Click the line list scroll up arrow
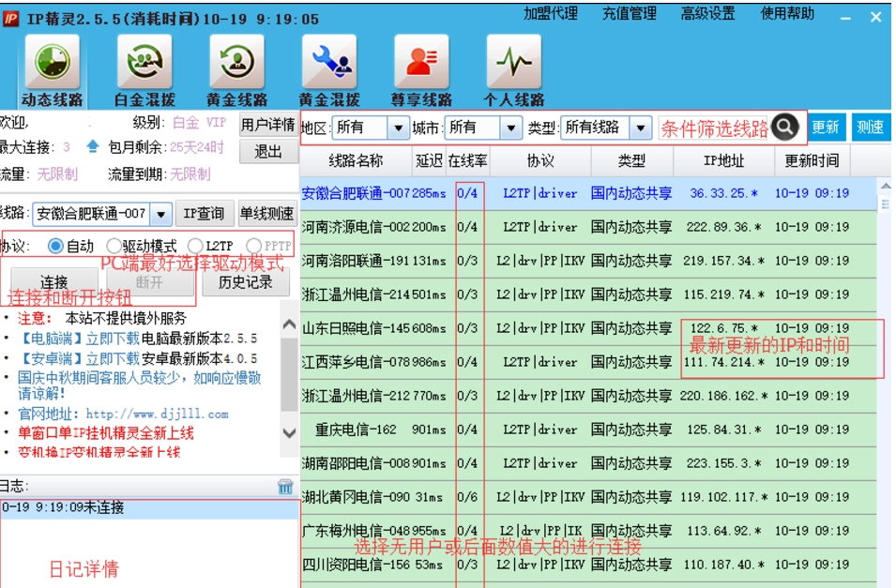 click(x=885, y=187)
